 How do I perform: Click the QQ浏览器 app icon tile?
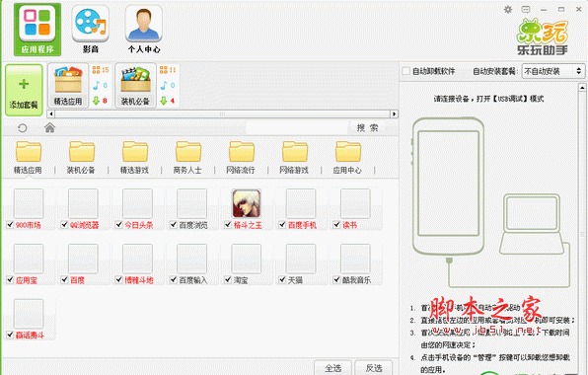tap(83, 203)
